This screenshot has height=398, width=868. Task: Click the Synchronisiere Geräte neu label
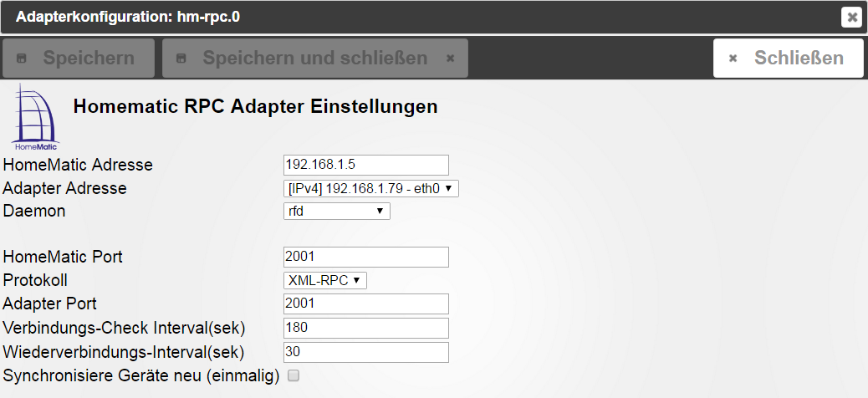pos(141,376)
